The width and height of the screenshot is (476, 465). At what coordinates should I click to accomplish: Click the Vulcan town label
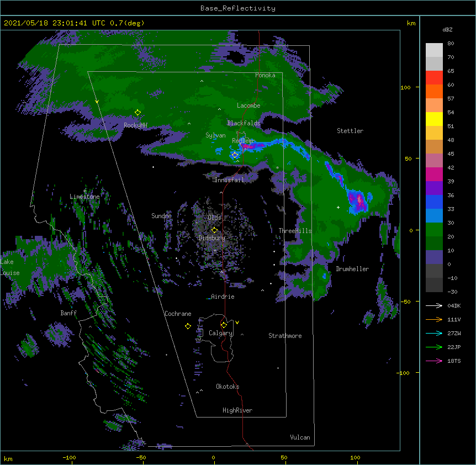click(x=300, y=437)
